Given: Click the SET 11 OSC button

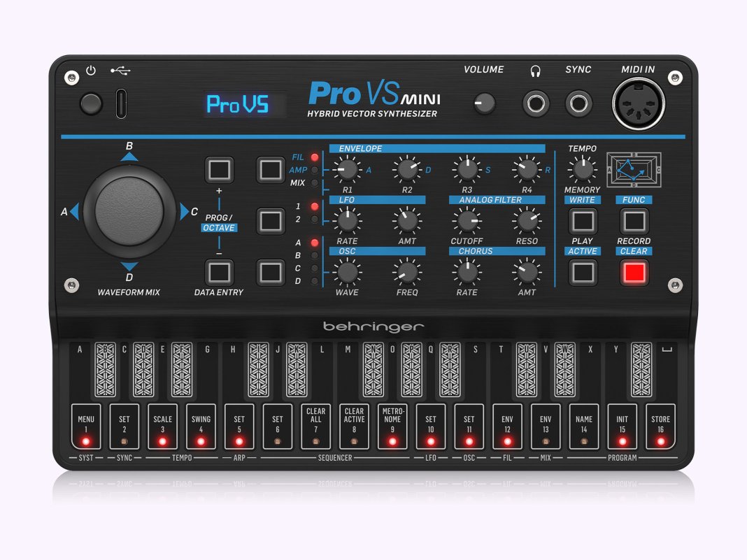Looking at the screenshot, I should (469, 426).
